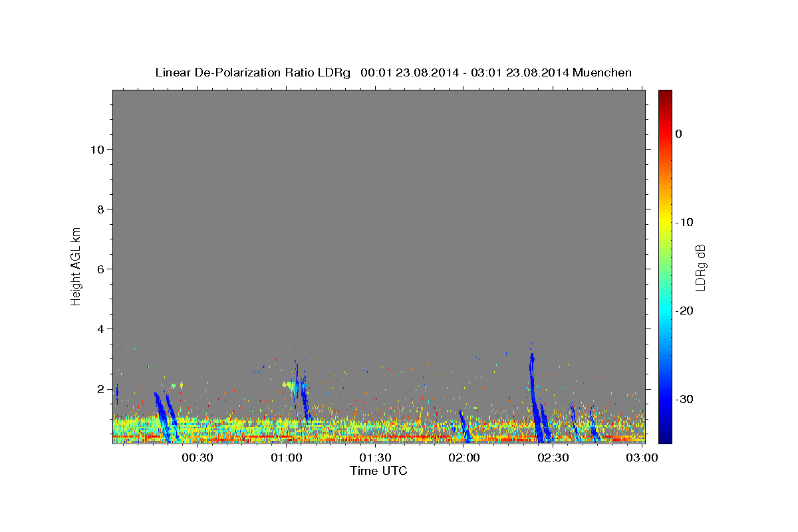The image size is (798, 532).
Task: Click the 01:30 time tick label
Action: pyautogui.click(x=376, y=458)
